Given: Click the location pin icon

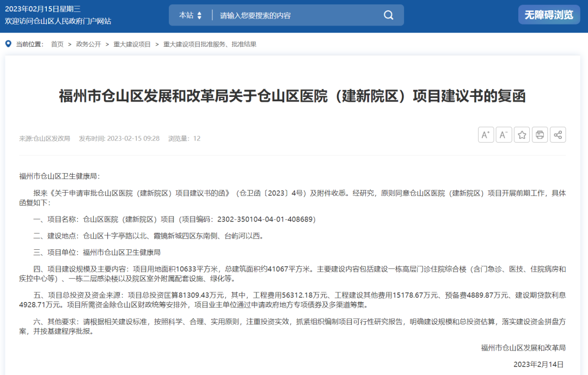Looking at the screenshot, I should pyautogui.click(x=8, y=44).
